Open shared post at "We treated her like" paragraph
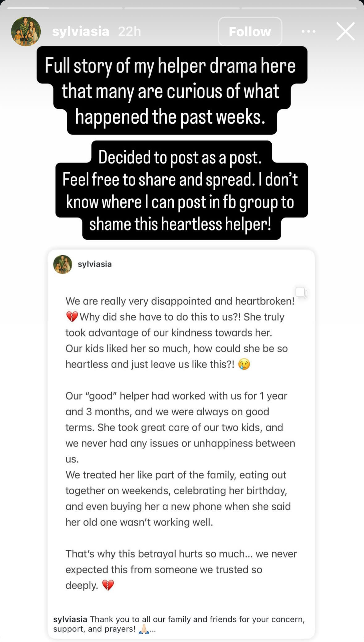The width and height of the screenshot is (364, 642). 176,475
